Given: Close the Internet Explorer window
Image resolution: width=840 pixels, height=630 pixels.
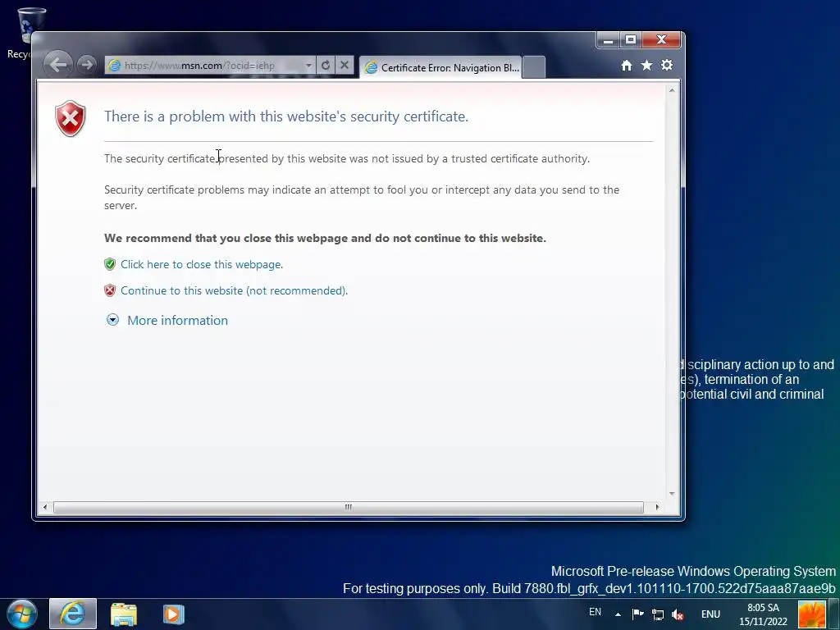Looking at the screenshot, I should point(662,40).
